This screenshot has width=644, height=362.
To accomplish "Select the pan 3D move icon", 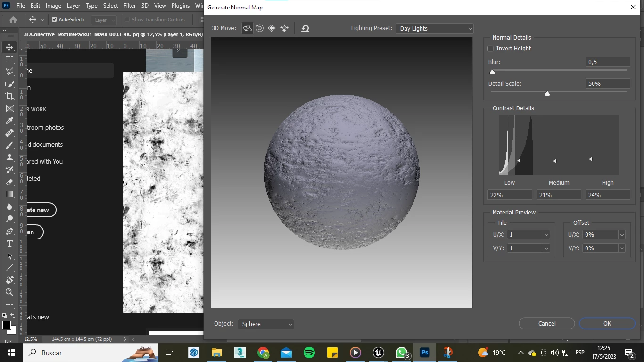I will click(272, 28).
